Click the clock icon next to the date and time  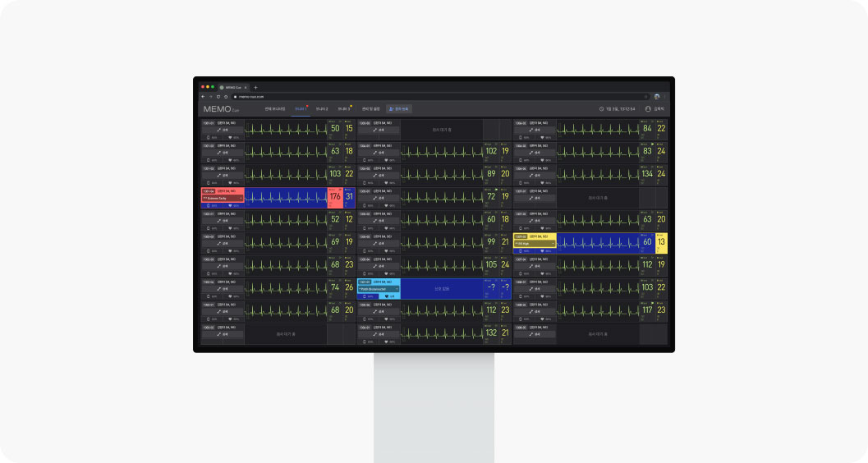602,108
